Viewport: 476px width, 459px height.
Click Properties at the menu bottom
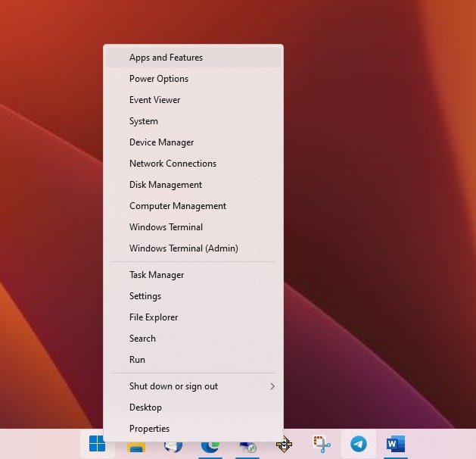point(149,429)
